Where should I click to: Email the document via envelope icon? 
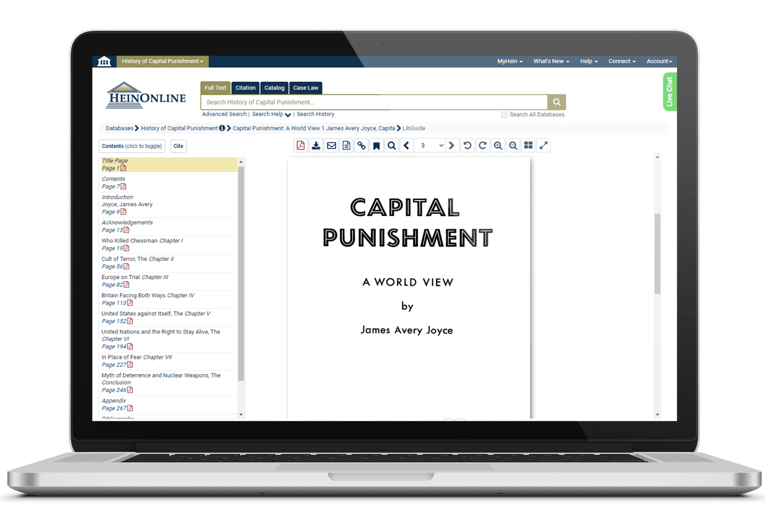pyautogui.click(x=331, y=146)
